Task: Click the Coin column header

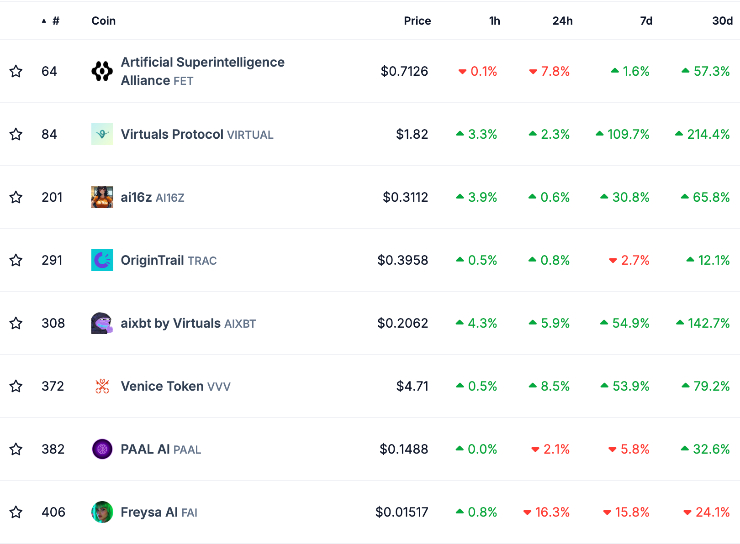Action: click(x=103, y=21)
